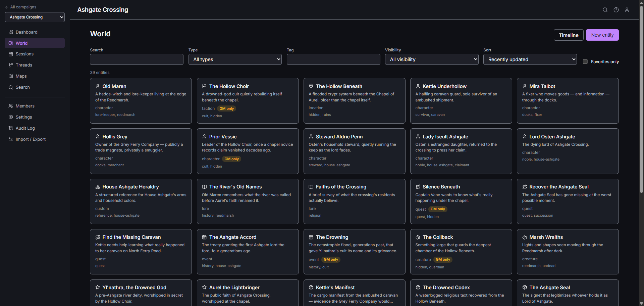Open Settings in the sidebar
Viewport: 644px width, 306px height.
click(x=35, y=117)
